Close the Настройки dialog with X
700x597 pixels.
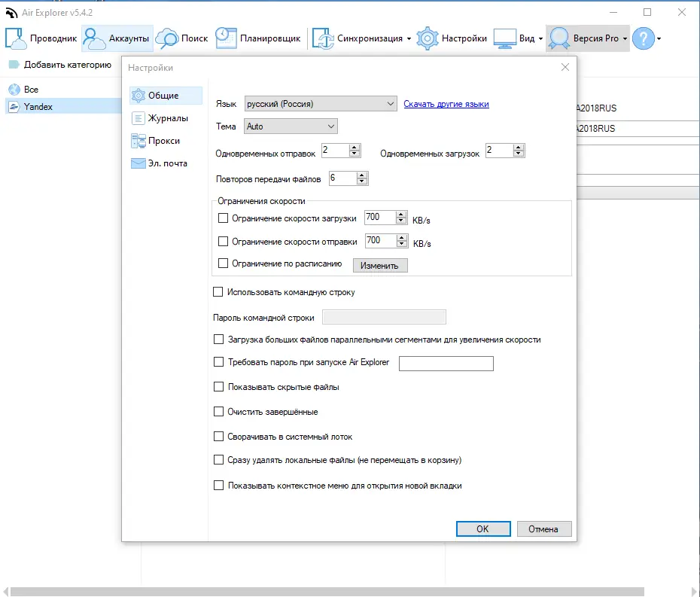[x=565, y=68]
